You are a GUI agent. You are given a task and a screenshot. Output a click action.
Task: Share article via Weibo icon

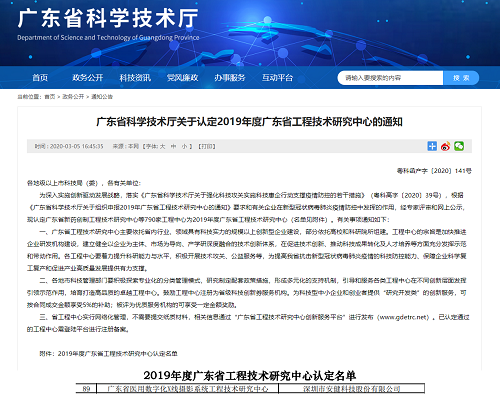coord(445,146)
